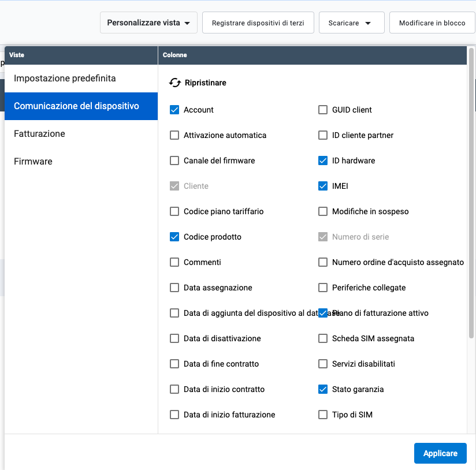Apply changes with the Applicare button
The image size is (476, 470).
point(440,453)
